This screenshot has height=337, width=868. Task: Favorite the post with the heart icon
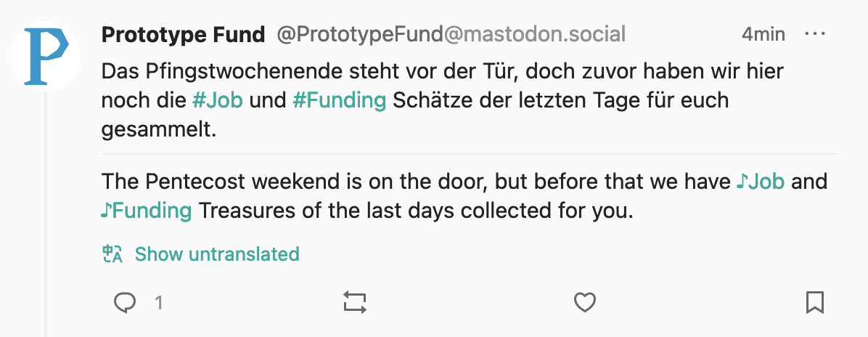[584, 303]
